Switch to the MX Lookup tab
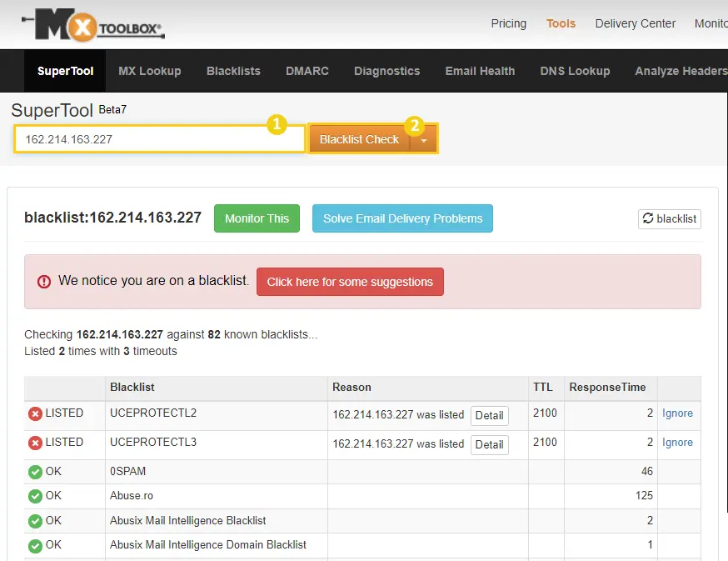The height and width of the screenshot is (561, 728). pos(150,71)
